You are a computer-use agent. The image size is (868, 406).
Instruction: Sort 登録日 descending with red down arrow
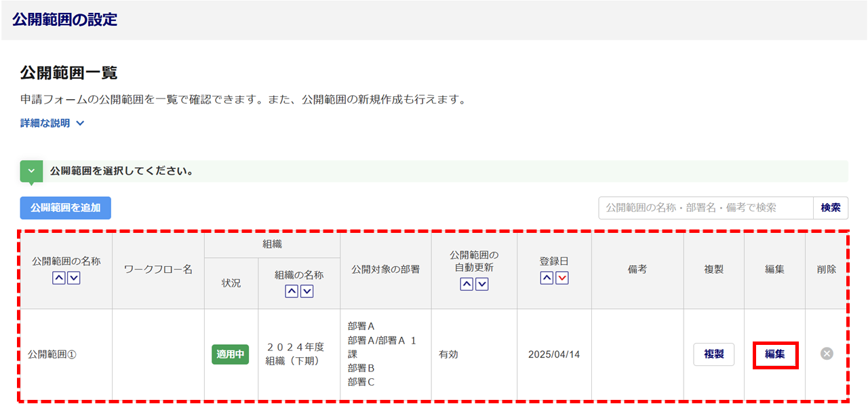click(x=561, y=278)
